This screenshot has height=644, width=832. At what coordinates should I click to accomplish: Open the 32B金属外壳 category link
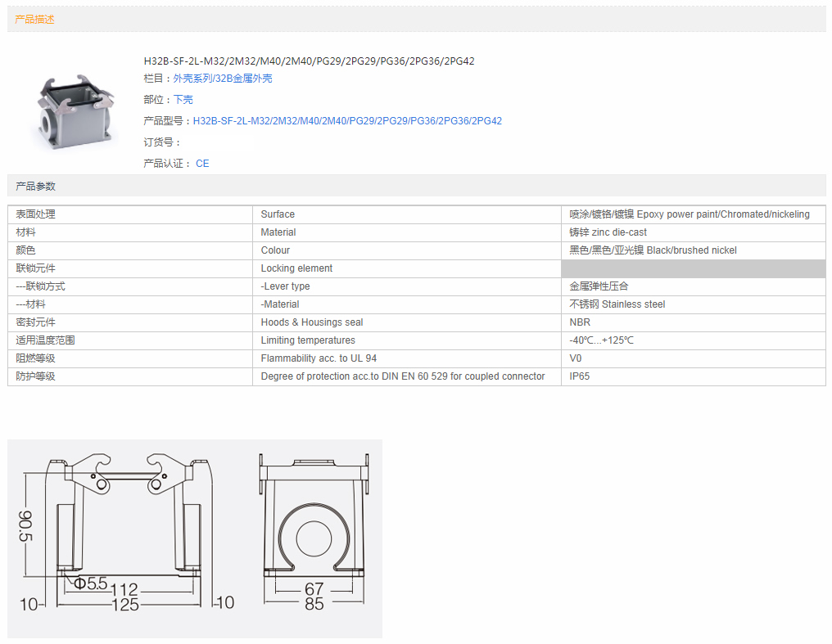point(244,79)
